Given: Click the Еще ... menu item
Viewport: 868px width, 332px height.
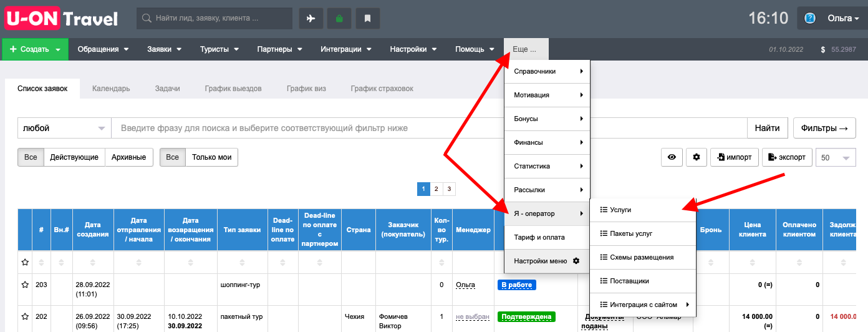Looking at the screenshot, I should 526,49.
